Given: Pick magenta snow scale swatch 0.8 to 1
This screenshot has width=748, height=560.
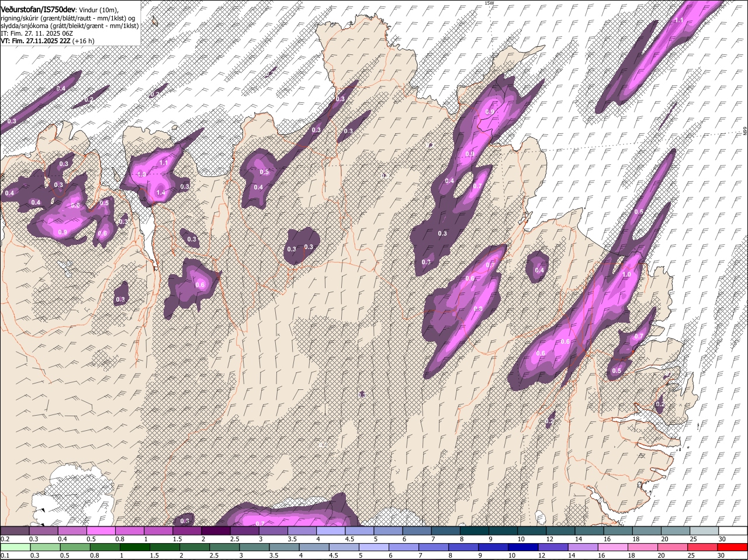Looking at the screenshot, I should (x=129, y=530).
